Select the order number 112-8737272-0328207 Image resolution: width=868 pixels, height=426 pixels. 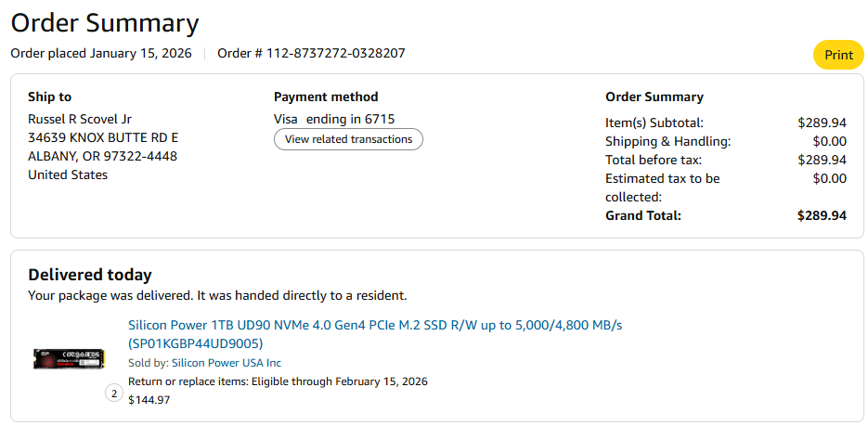(x=335, y=53)
